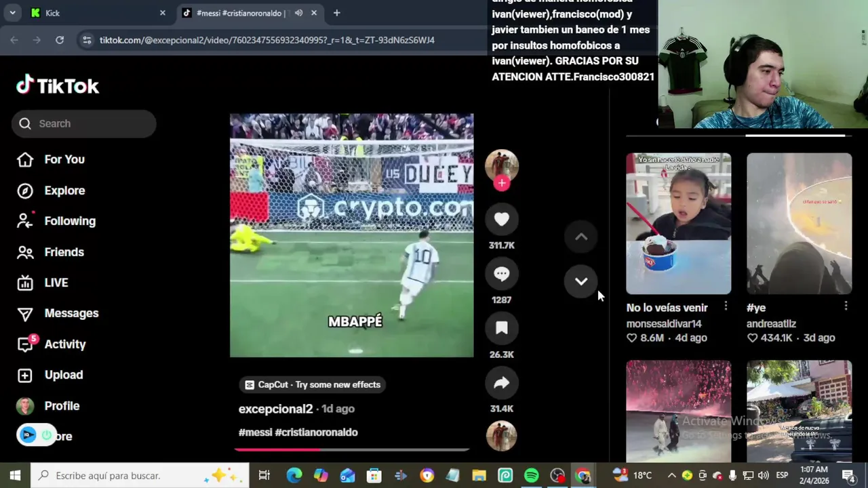Image resolution: width=868 pixels, height=488 pixels.
Task: Go to the next video with down chevron
Action: (581, 281)
